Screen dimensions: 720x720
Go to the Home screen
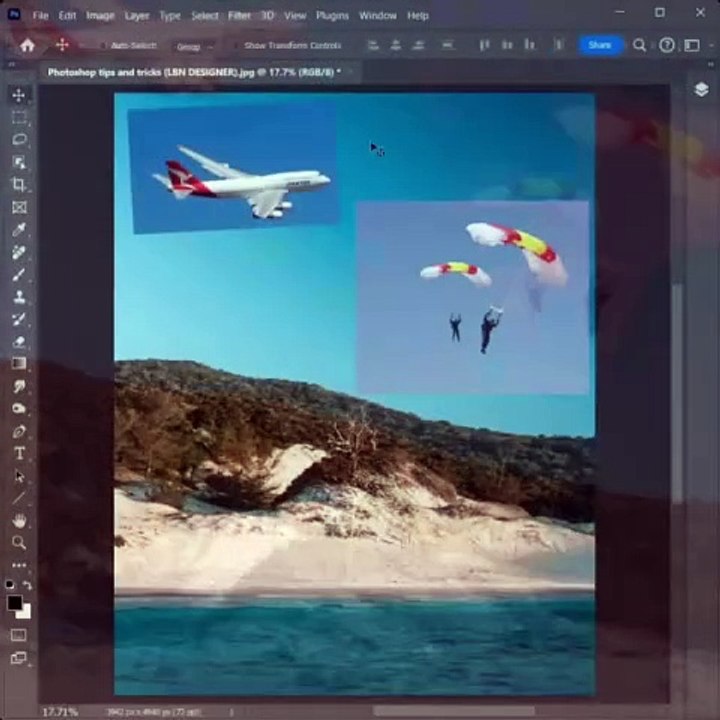tap(28, 45)
